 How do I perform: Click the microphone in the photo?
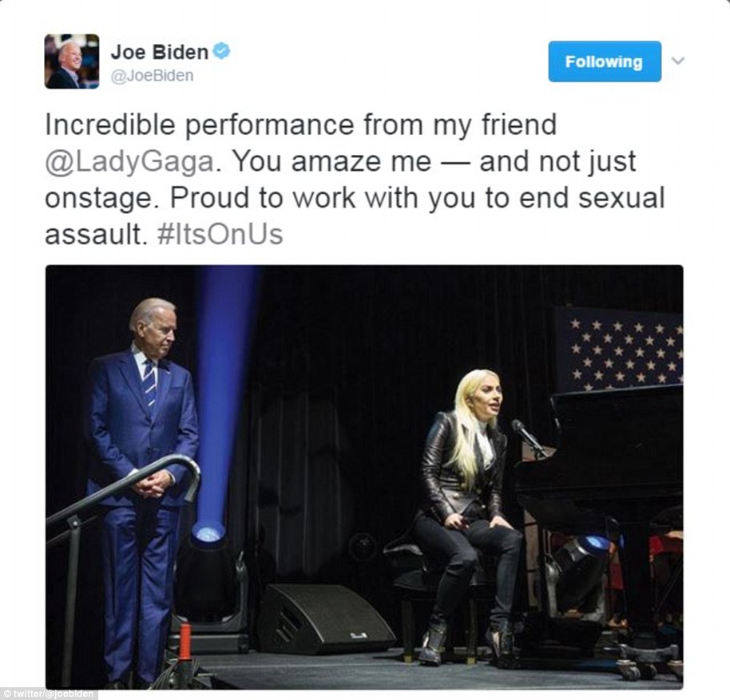pos(529,438)
